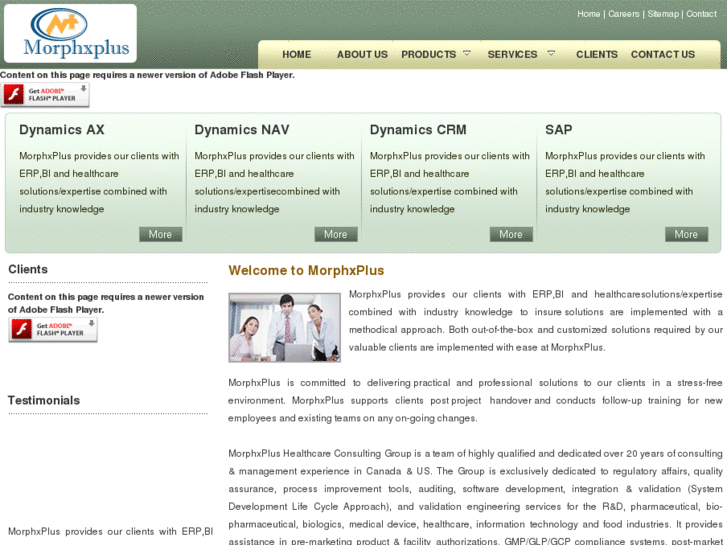Screen dimensions: 727x545
Task: Click the top Get Adobe Flash Player badge
Action: [45, 95]
